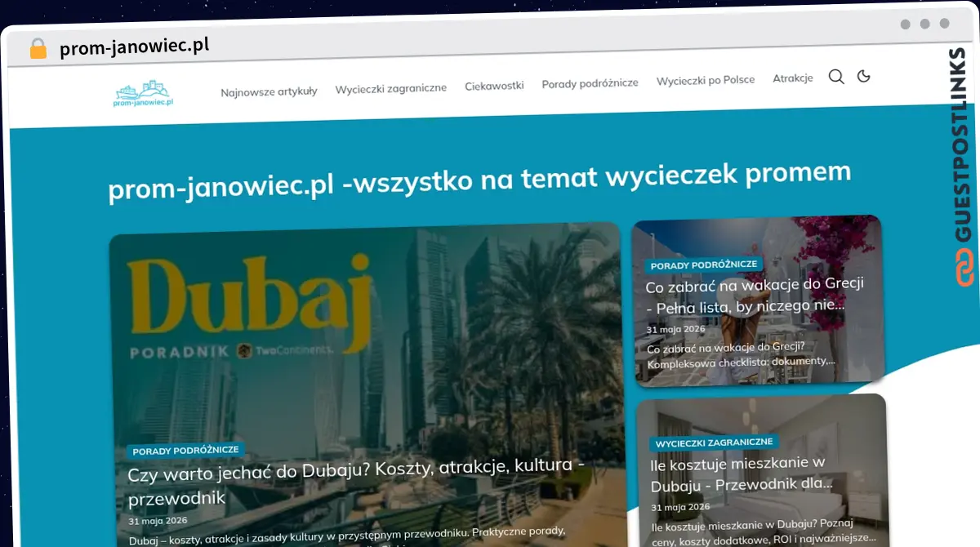Viewport: 980px width, 547px height.
Task: Open Najnowsze artykuły menu item
Action: point(269,91)
